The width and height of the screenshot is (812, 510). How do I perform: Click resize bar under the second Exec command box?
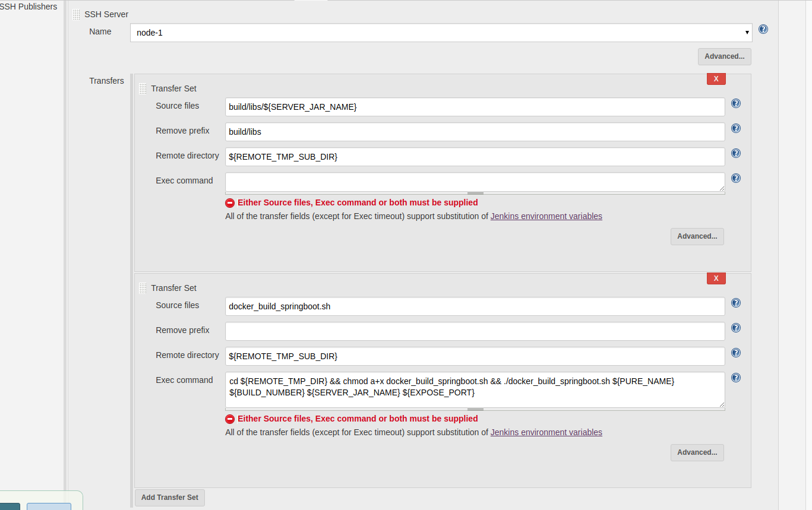coord(475,409)
